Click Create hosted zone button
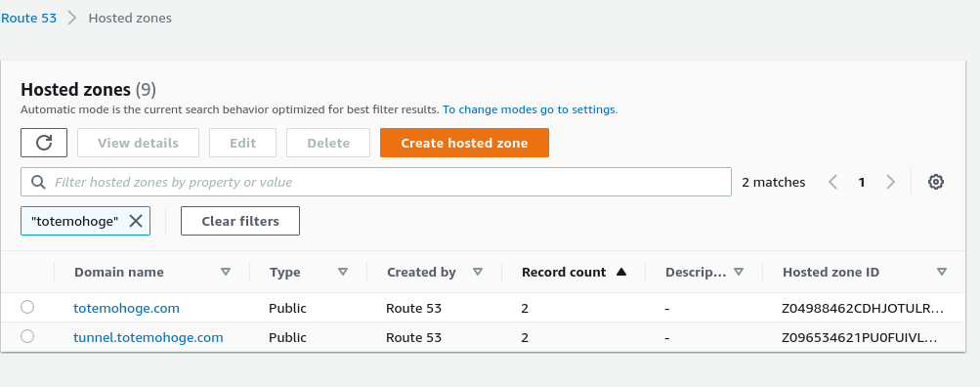The image size is (980, 387). click(x=464, y=143)
